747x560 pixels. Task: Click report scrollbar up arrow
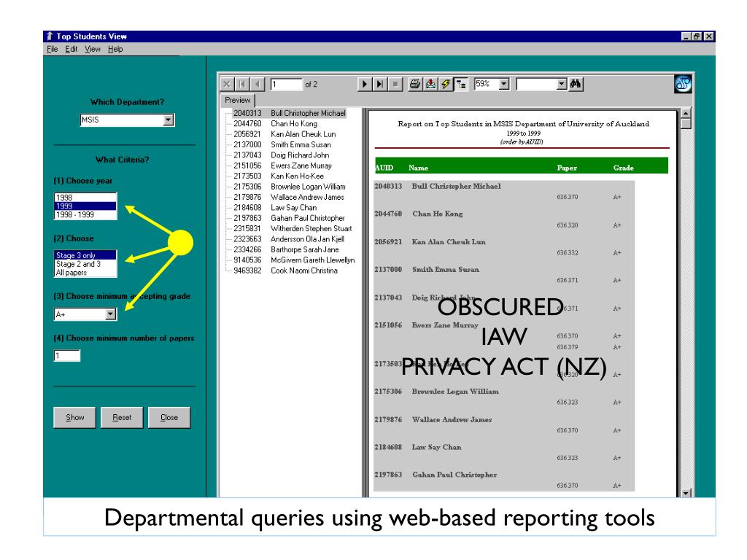coord(686,113)
